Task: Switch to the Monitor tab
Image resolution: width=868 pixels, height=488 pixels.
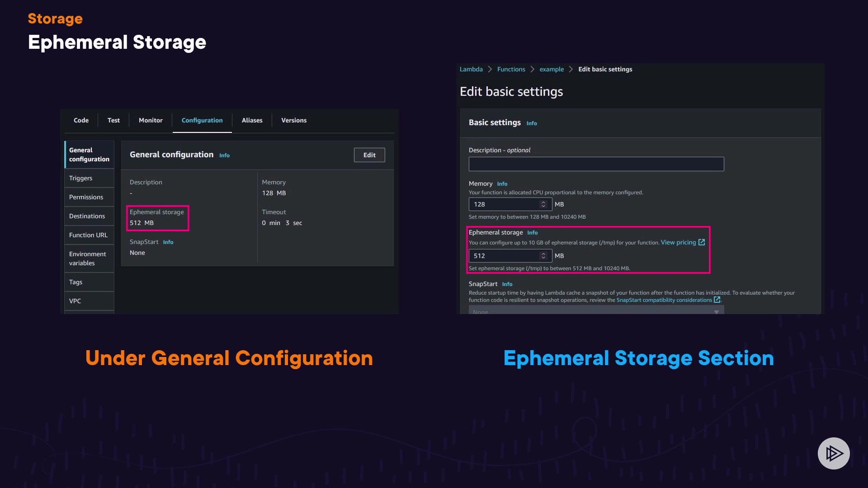Action: [151, 120]
